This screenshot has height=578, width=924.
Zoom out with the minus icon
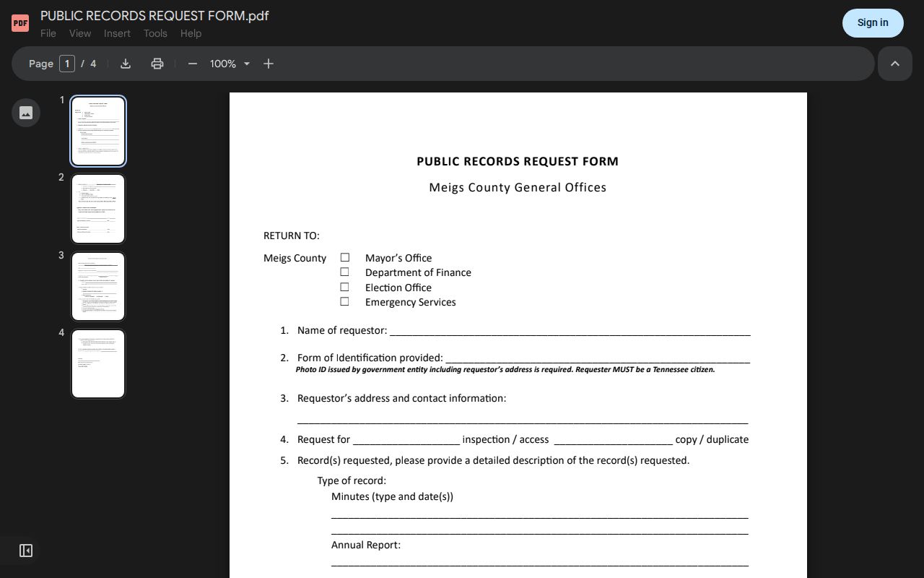point(193,64)
